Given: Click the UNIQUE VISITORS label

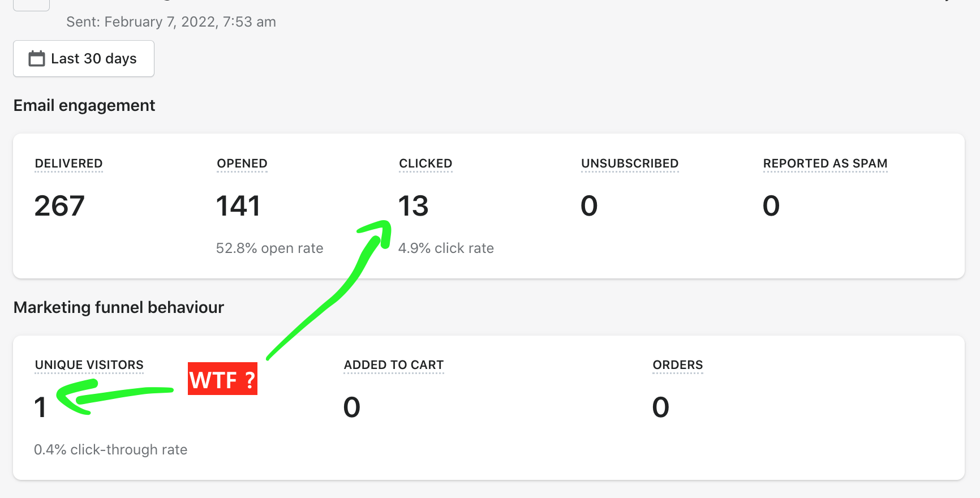Looking at the screenshot, I should (89, 365).
